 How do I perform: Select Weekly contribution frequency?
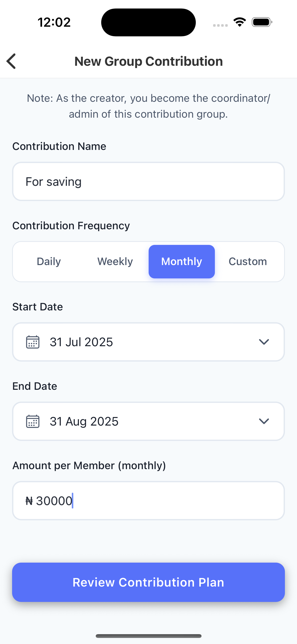tap(115, 262)
